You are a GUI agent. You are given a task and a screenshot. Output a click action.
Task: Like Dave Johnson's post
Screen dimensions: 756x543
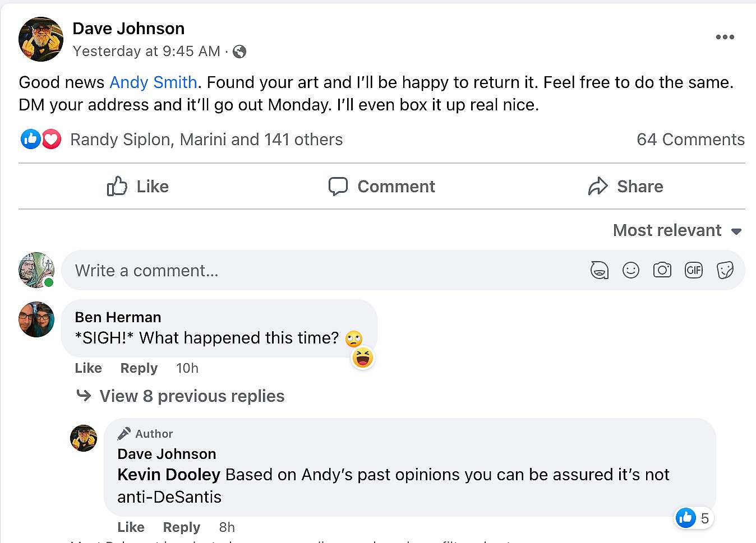(x=138, y=187)
